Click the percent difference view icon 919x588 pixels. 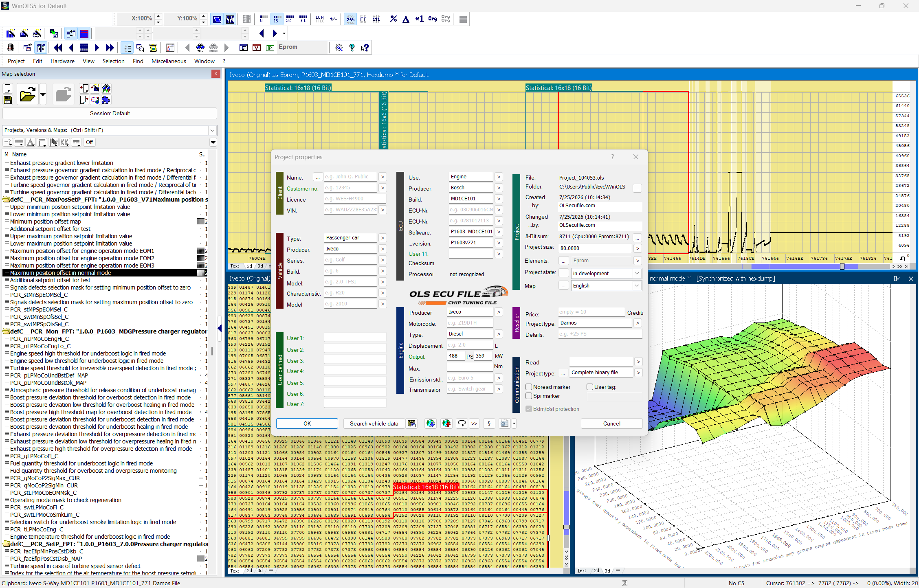coord(393,19)
